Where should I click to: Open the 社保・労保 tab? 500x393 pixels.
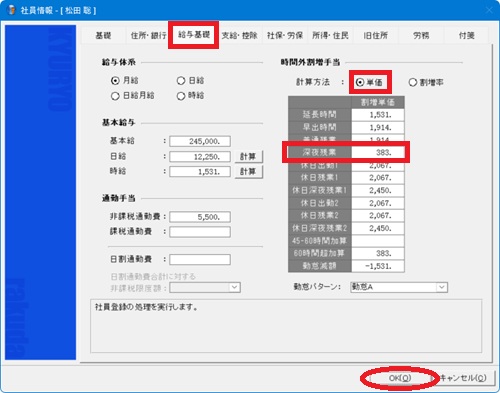click(285, 35)
